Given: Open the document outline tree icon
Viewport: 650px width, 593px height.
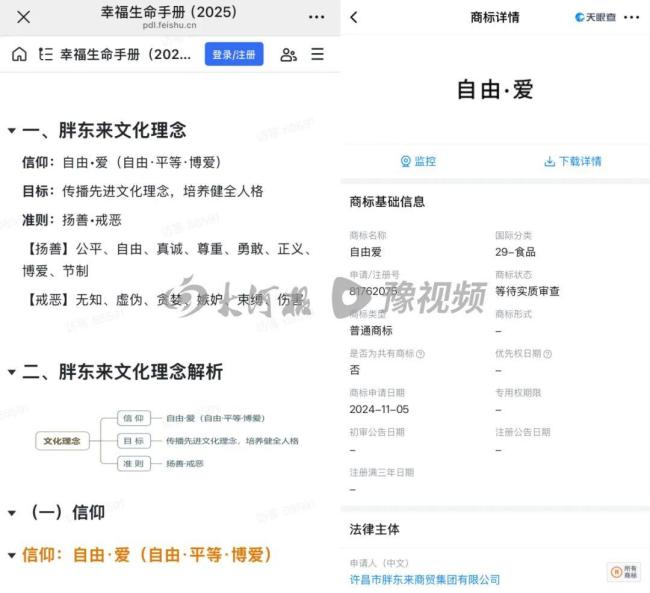Looking at the screenshot, I should tap(46, 54).
